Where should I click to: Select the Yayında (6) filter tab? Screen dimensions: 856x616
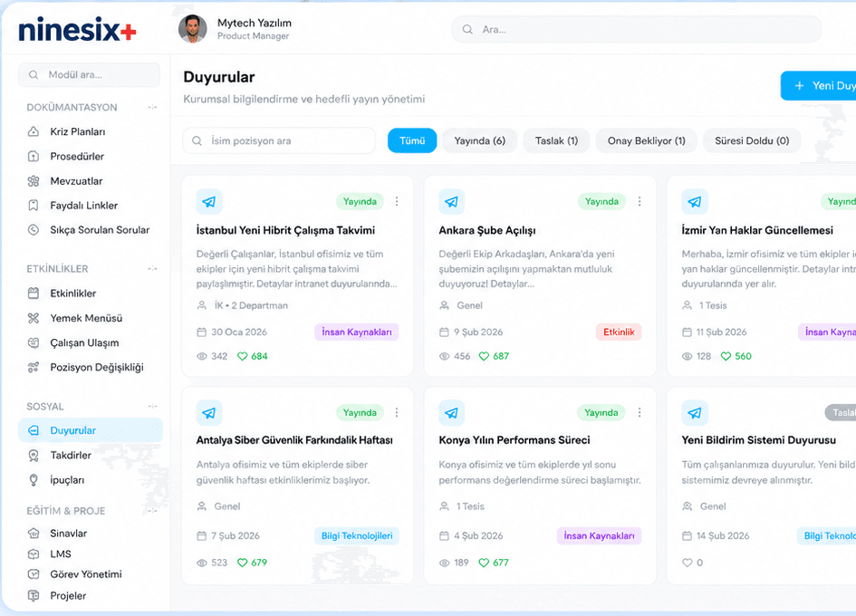coord(480,141)
